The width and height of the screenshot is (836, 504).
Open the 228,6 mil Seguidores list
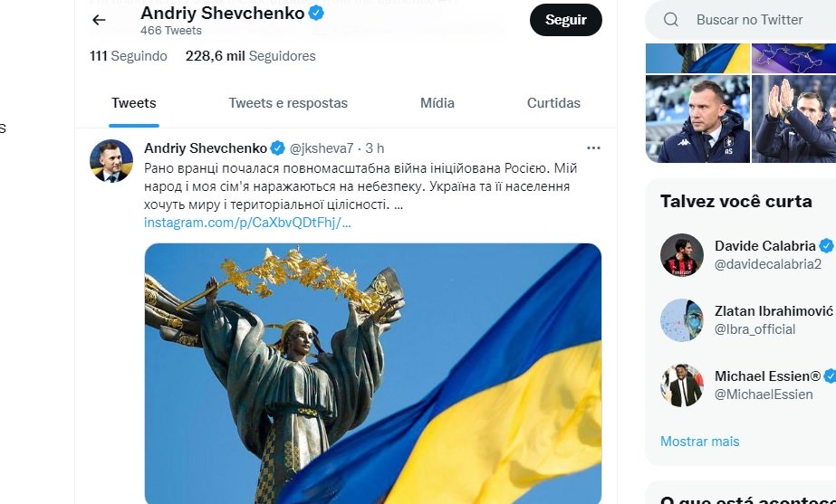[251, 56]
